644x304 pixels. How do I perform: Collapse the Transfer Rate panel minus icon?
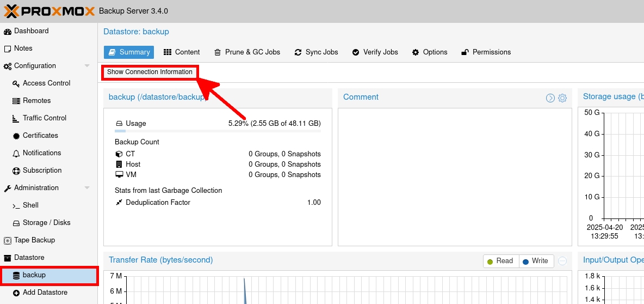click(x=562, y=261)
